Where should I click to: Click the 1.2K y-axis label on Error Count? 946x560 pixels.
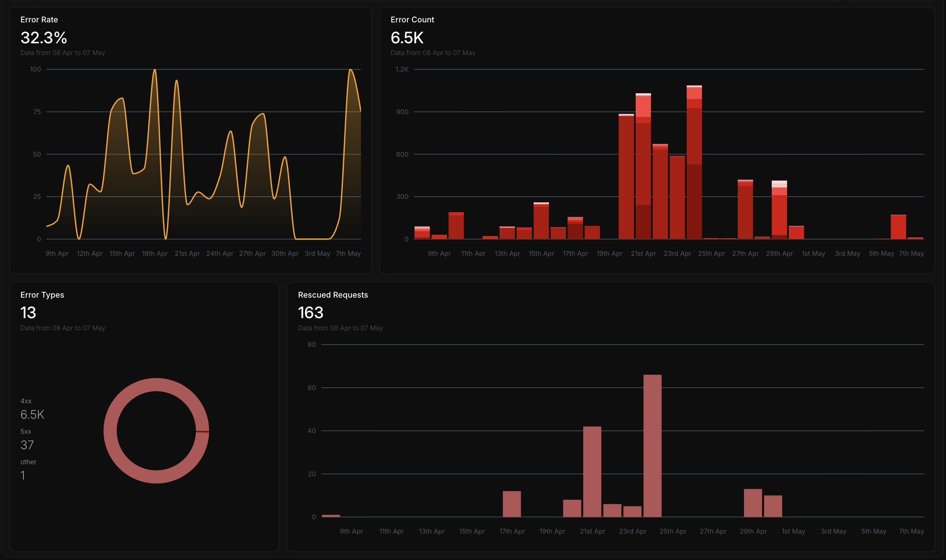pyautogui.click(x=402, y=69)
